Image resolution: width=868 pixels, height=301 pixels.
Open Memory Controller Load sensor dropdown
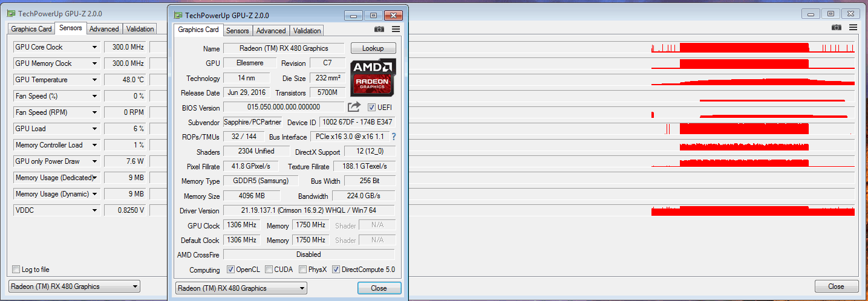(94, 145)
